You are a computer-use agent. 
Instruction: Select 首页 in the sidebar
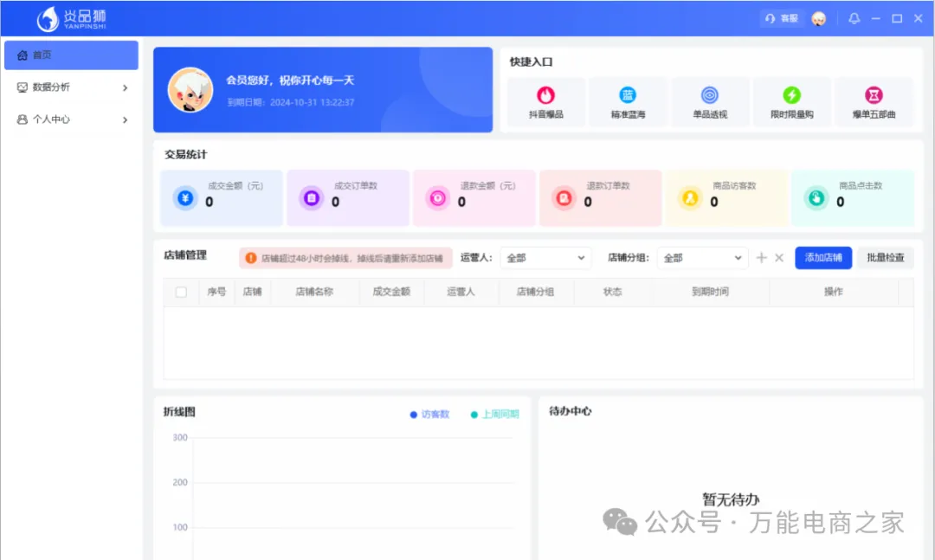[x=71, y=55]
